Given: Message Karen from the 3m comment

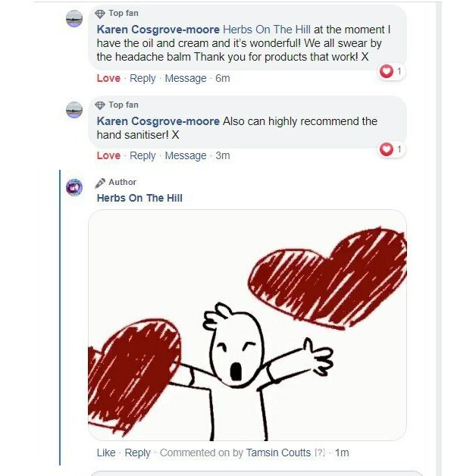Looking at the screenshot, I should click(186, 155).
